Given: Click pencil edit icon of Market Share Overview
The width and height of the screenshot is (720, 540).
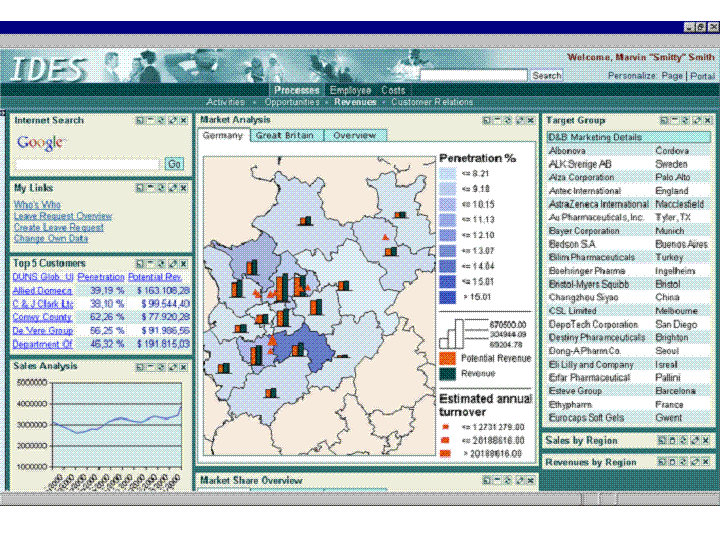Looking at the screenshot, I should (x=519, y=480).
